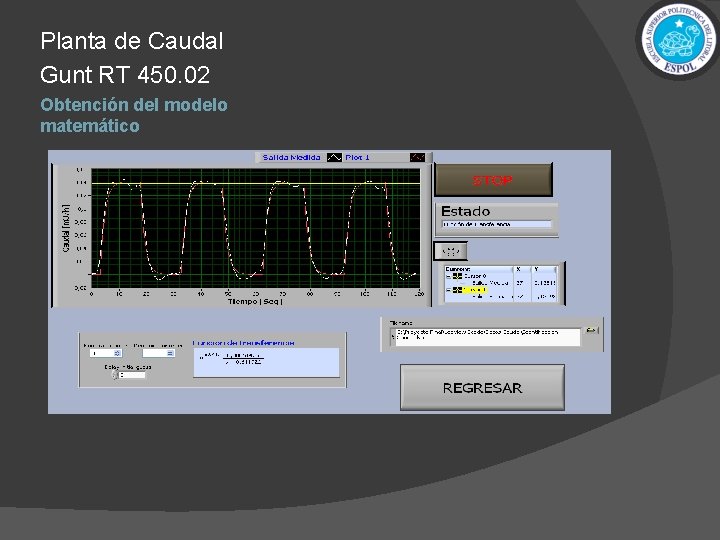Click the Estado status text field
This screenshot has height=540, width=720.
click(x=496, y=224)
